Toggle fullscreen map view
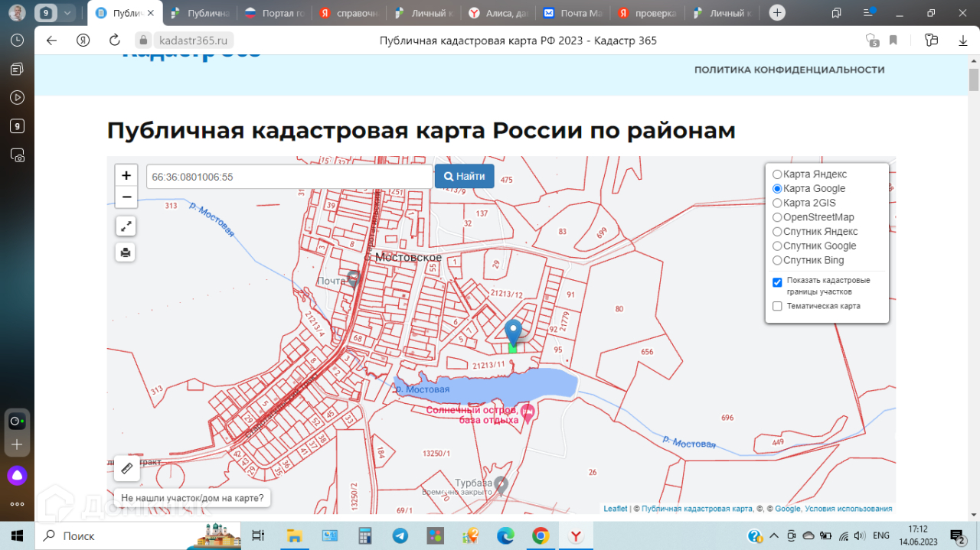The width and height of the screenshot is (980, 550). 126,226
